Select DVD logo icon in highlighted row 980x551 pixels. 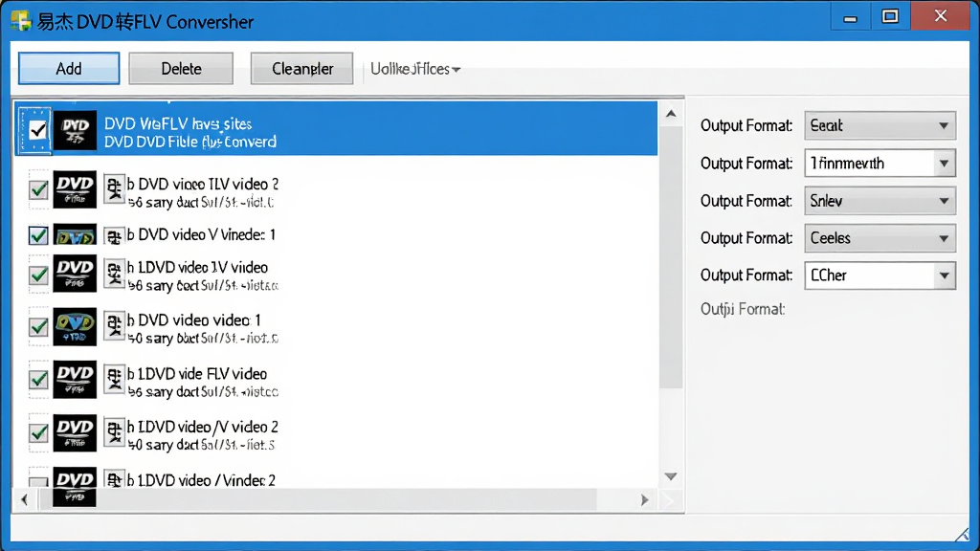pos(75,130)
